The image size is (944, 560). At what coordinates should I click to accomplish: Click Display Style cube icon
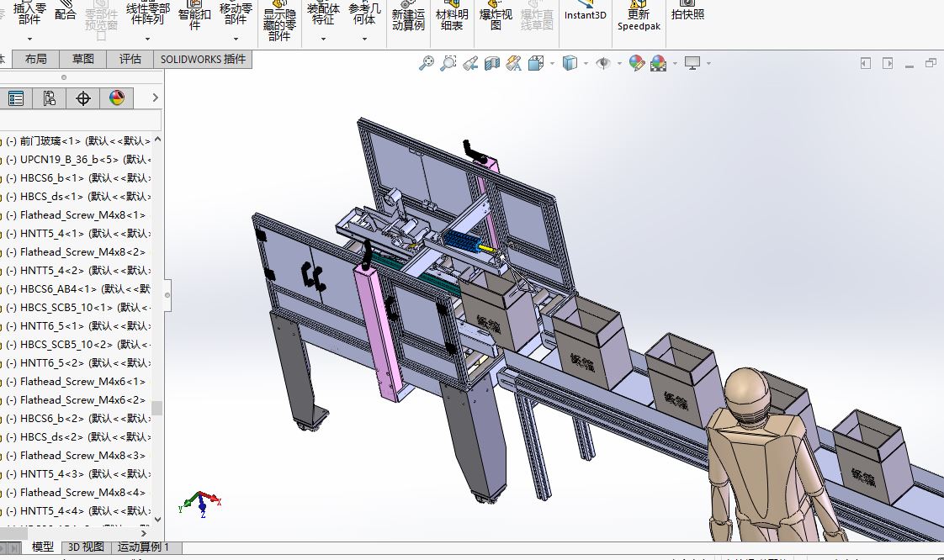click(570, 63)
